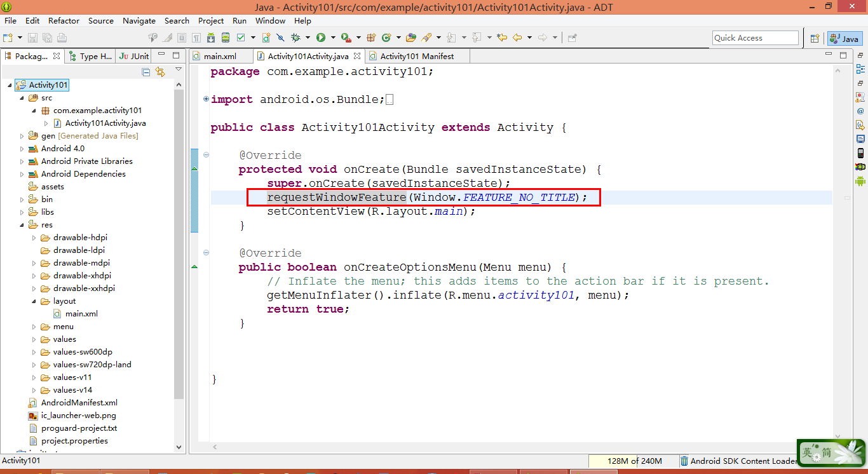Click the Save All toolbar icon

coord(47,37)
